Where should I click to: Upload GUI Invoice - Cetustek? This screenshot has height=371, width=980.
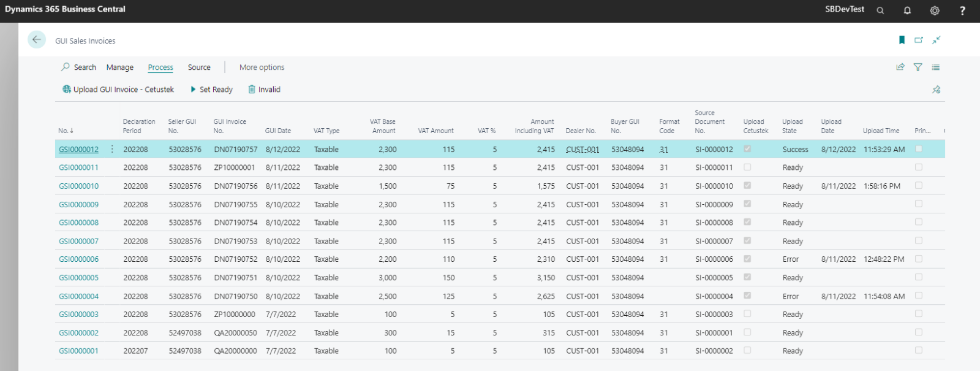(118, 90)
